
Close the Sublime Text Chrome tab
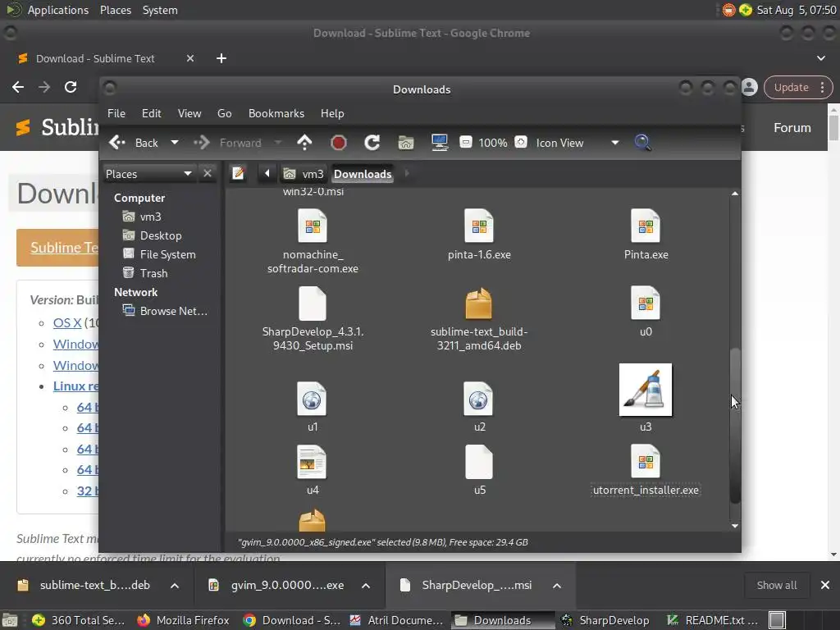point(190,58)
